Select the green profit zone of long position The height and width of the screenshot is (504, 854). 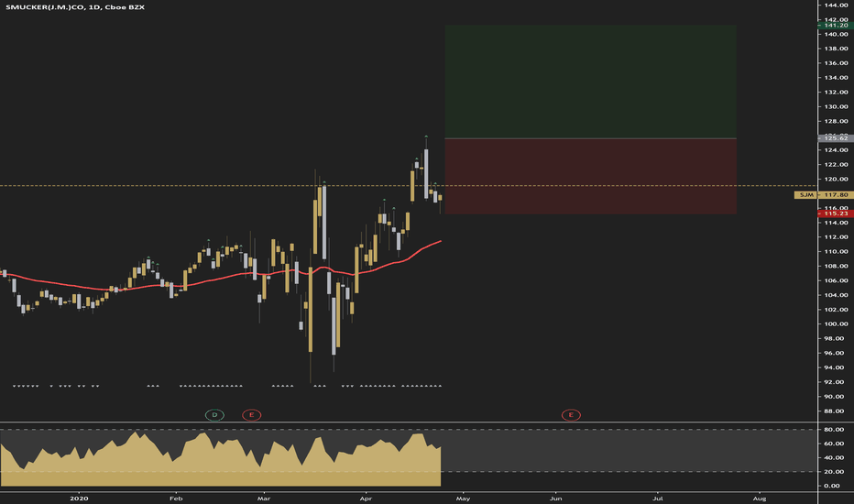590,82
